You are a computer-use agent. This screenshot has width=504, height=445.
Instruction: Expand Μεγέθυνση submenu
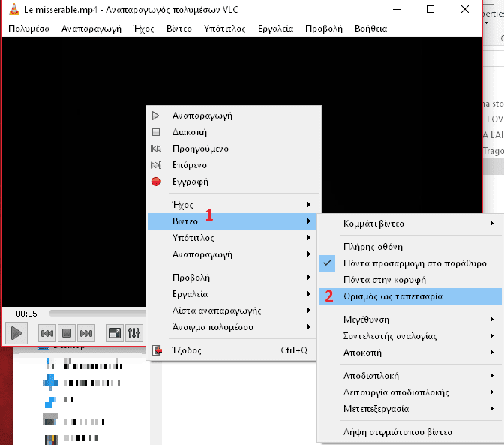[x=410, y=320]
